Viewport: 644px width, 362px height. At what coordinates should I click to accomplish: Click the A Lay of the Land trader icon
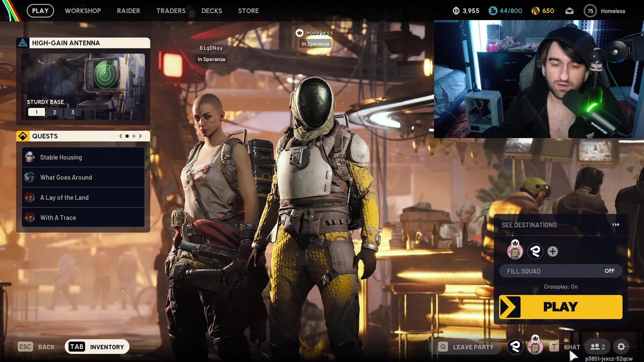tap(30, 197)
